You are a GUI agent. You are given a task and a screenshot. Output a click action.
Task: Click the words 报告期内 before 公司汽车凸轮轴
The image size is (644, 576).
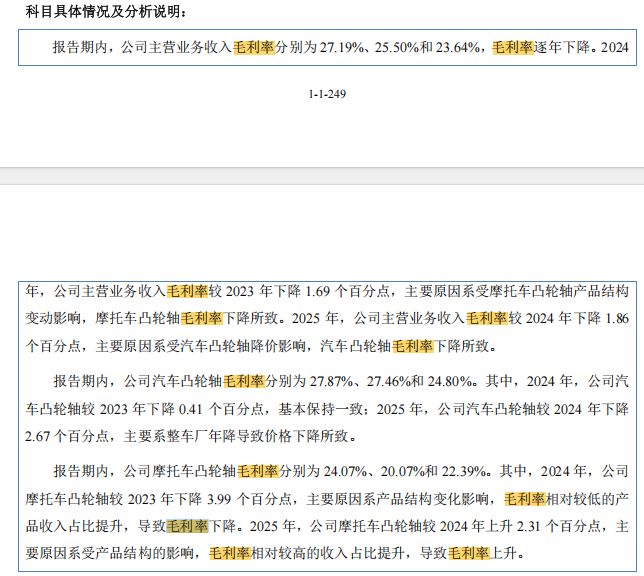(81, 381)
